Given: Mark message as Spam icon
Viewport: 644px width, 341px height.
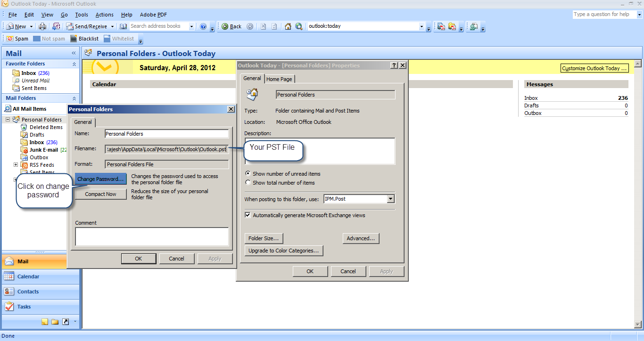Looking at the screenshot, I should 10,39.
